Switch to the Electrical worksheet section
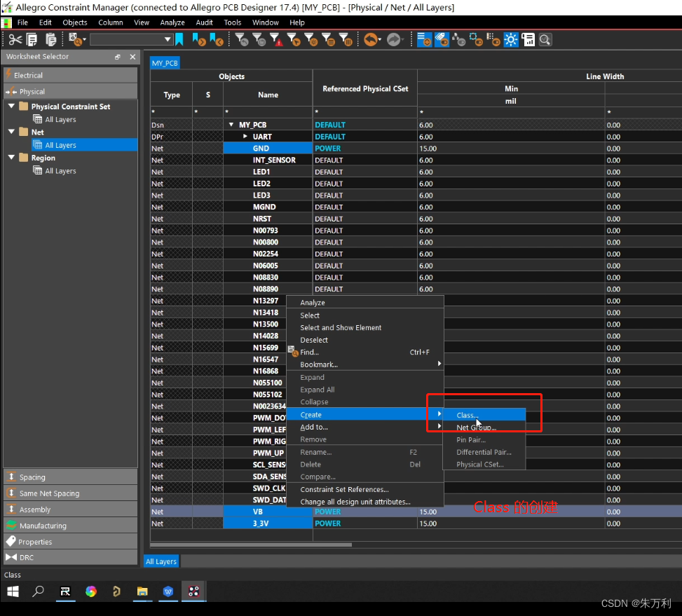Image resolution: width=682 pixels, height=616 pixels. point(71,75)
